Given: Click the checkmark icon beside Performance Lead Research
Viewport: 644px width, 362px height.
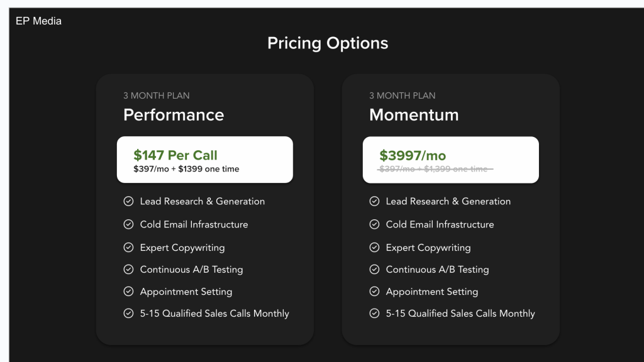Looking at the screenshot, I should point(128,201).
